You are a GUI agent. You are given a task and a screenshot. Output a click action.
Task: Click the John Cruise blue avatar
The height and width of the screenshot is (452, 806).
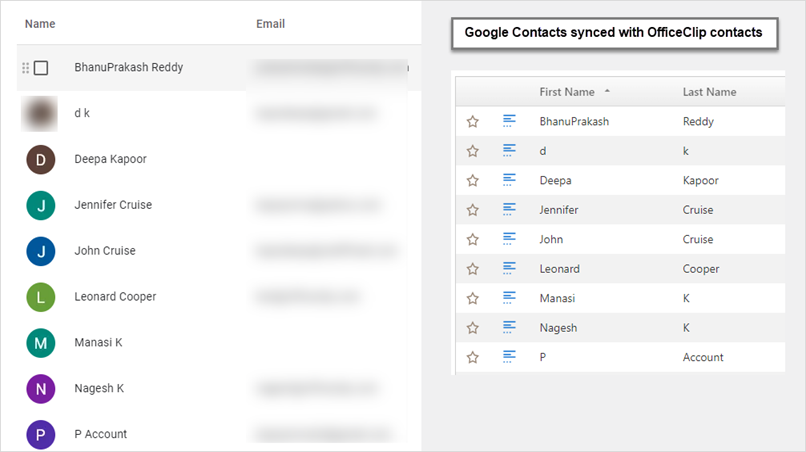click(x=41, y=251)
